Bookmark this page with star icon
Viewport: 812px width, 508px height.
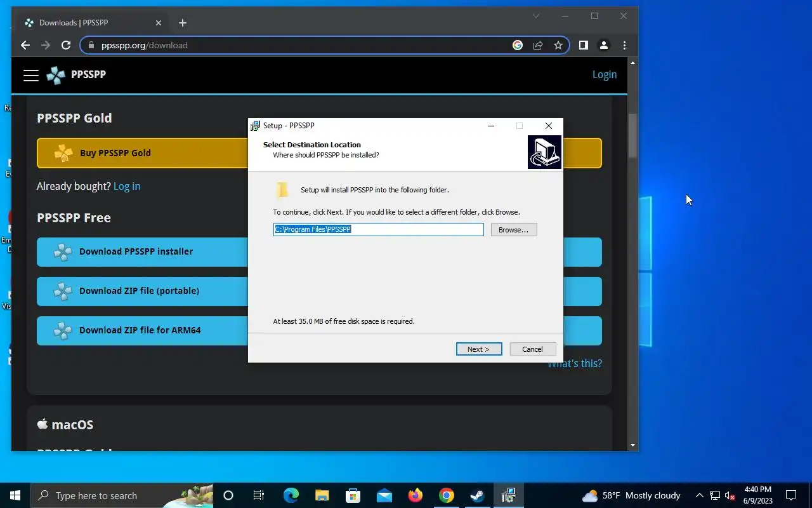click(558, 45)
